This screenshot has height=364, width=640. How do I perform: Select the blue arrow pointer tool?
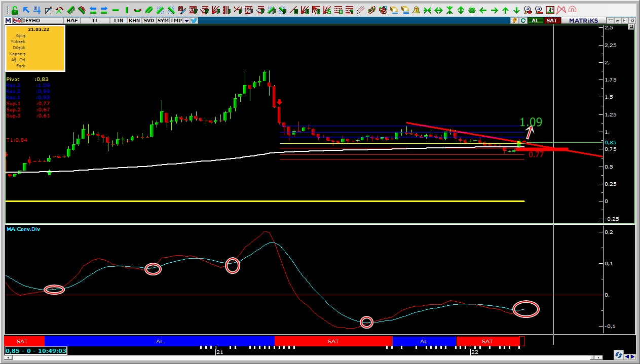26,10
